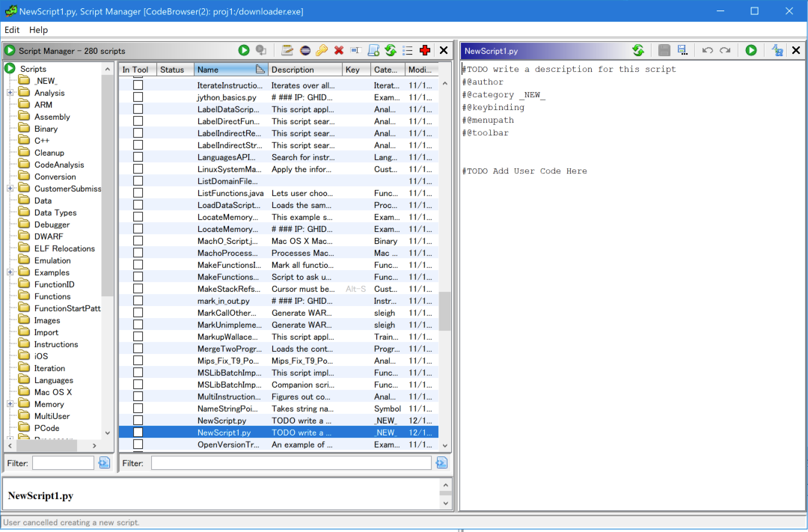Assign key binding using the key icon

322,50
